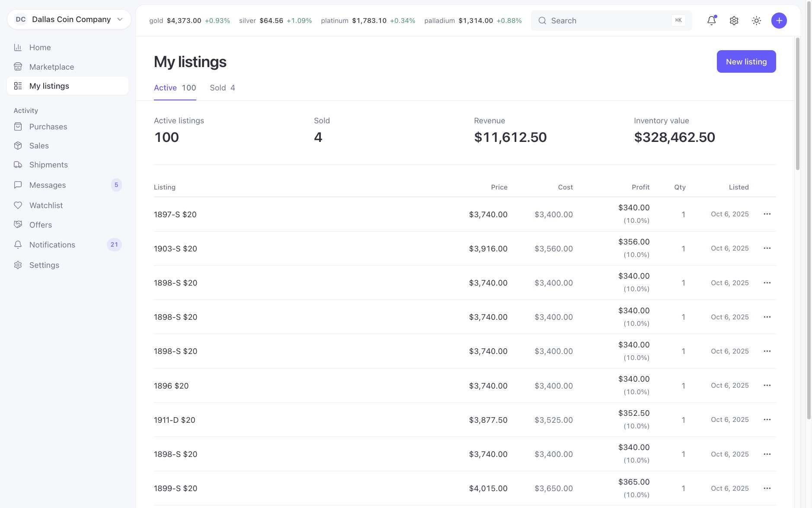
Task: Focus the Search input field
Action: pyautogui.click(x=611, y=20)
